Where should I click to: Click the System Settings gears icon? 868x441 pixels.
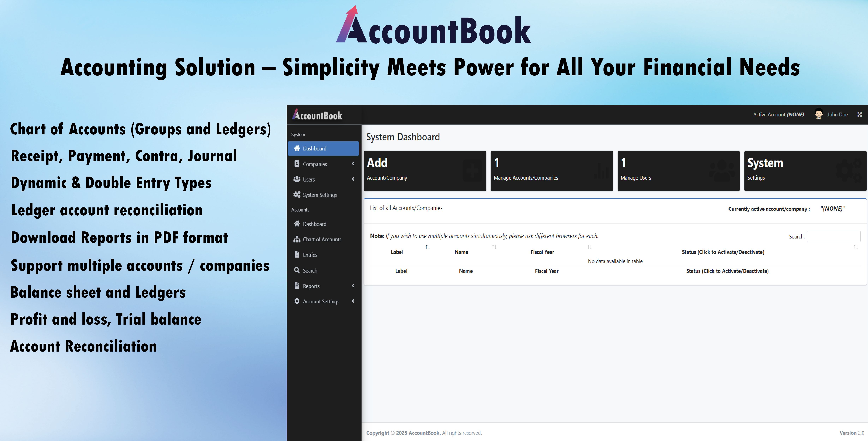click(297, 195)
